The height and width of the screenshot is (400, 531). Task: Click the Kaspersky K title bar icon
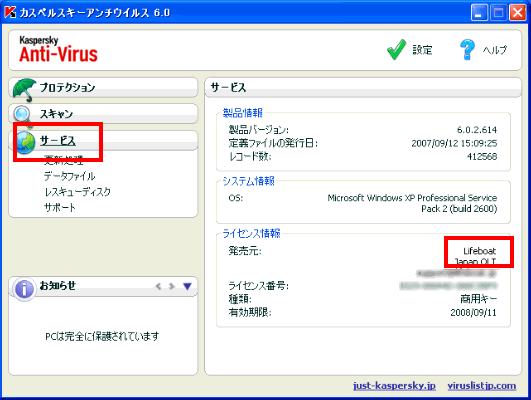10,12
